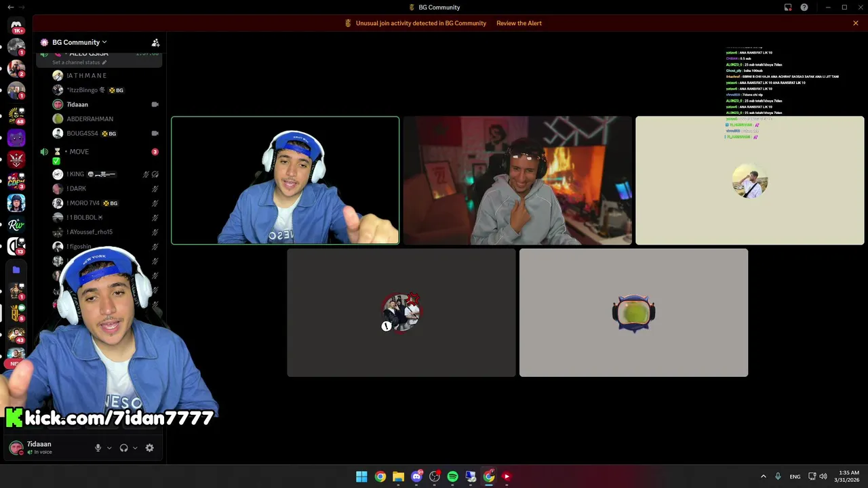Open the Rw server icon

tap(16, 225)
